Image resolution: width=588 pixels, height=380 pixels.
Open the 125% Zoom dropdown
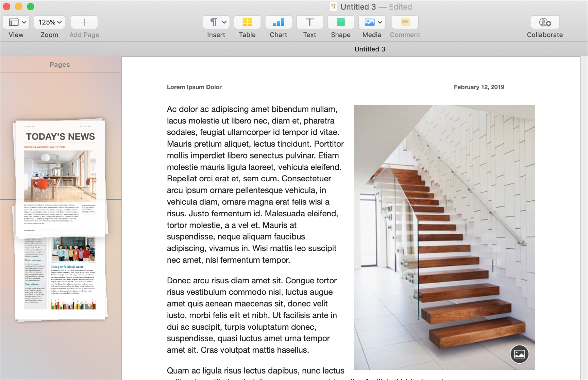pyautogui.click(x=49, y=22)
